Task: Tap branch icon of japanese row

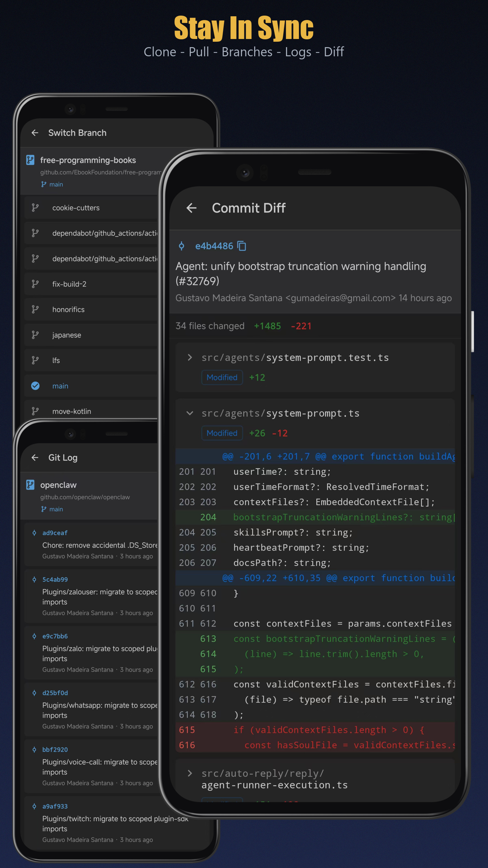Action: point(35,335)
